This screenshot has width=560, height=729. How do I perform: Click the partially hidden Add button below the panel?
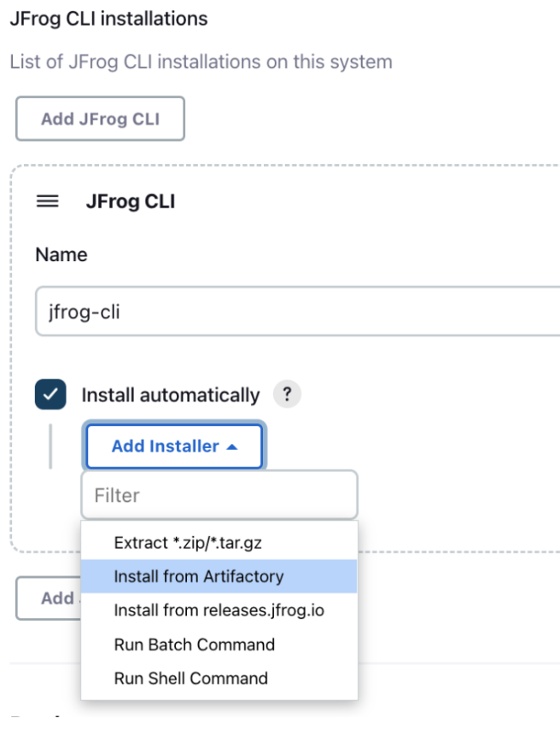coord(54,598)
